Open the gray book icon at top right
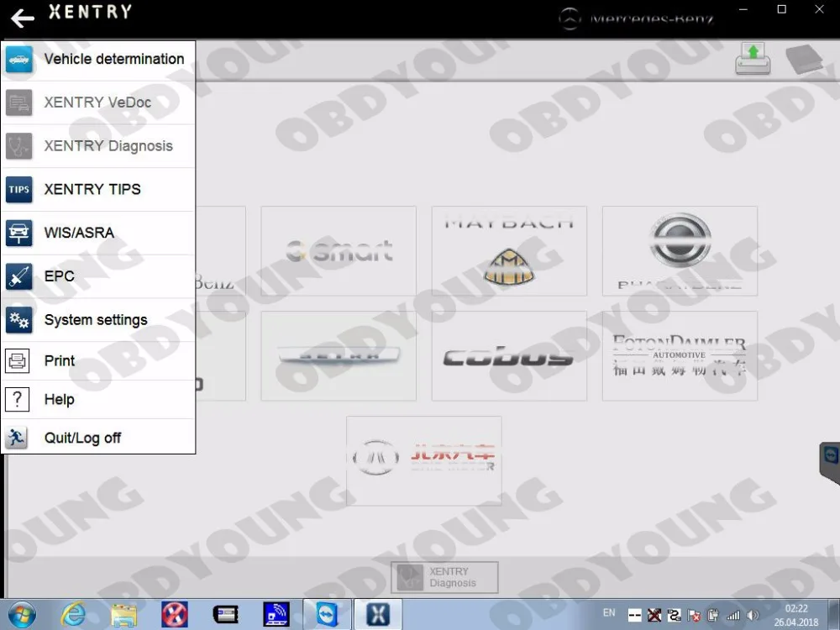840x630 pixels. coord(804,59)
